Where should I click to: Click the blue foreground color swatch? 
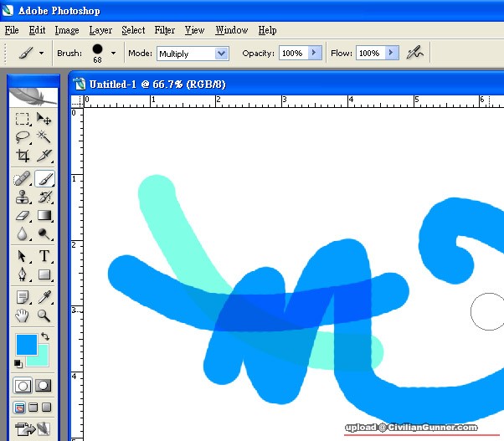click(26, 344)
